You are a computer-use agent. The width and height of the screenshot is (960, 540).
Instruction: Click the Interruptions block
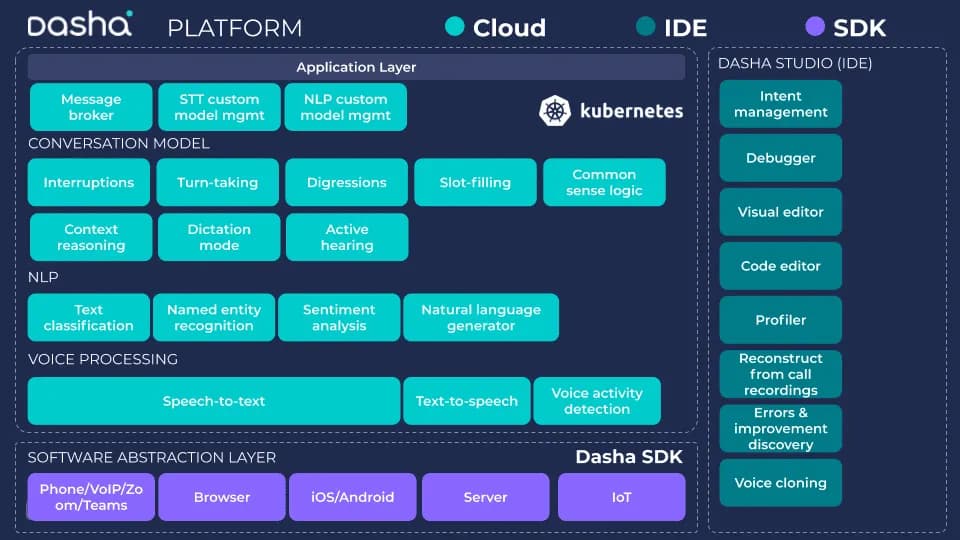click(x=89, y=182)
